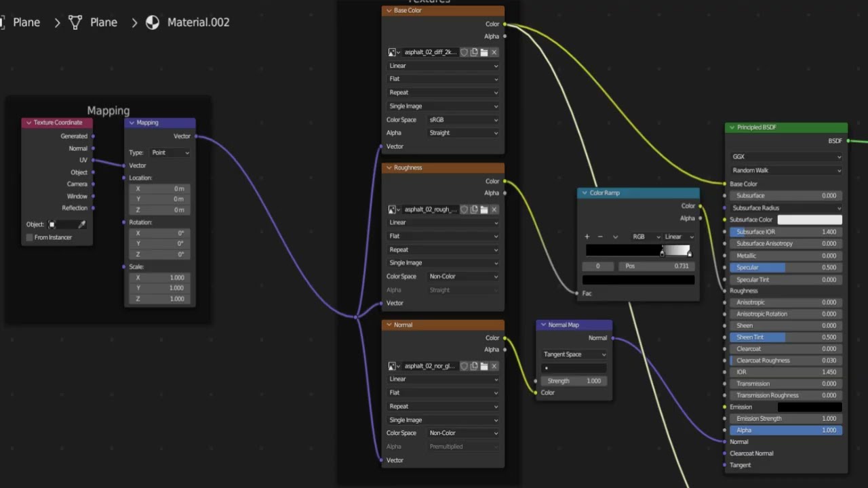Click Color Ramp black stop color swatch

point(638,280)
